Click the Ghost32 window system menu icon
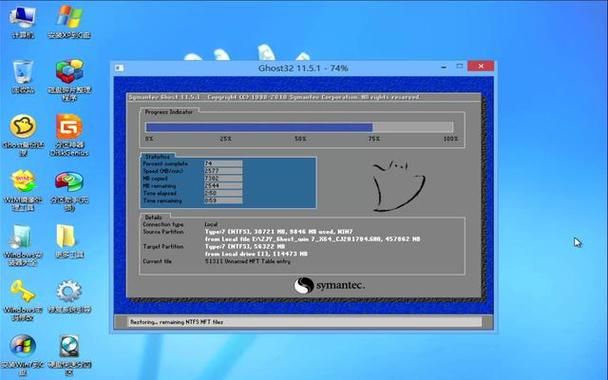The height and width of the screenshot is (380, 608). [119, 68]
